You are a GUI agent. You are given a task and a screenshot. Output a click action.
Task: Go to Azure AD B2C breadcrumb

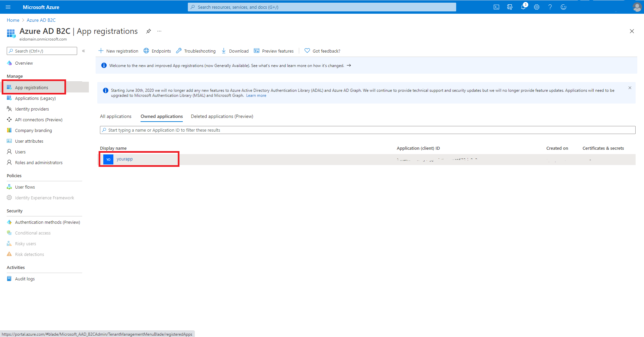(x=41, y=20)
